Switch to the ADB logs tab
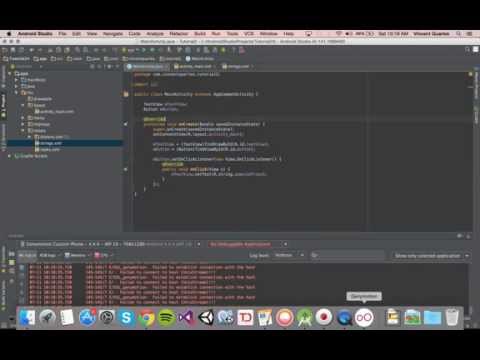The width and height of the screenshot is (480, 360). tap(49, 255)
